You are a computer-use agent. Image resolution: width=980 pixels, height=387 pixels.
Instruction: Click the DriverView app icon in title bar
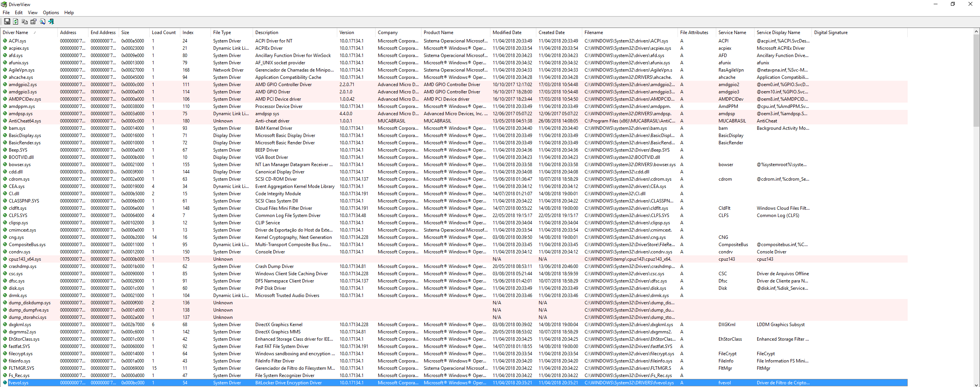pos(4,4)
